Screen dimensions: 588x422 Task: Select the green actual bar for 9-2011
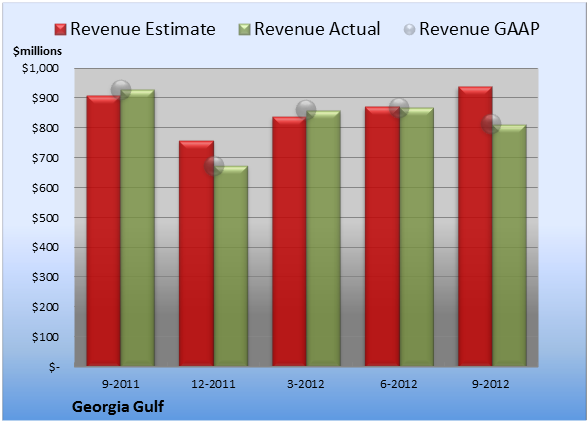click(x=138, y=228)
